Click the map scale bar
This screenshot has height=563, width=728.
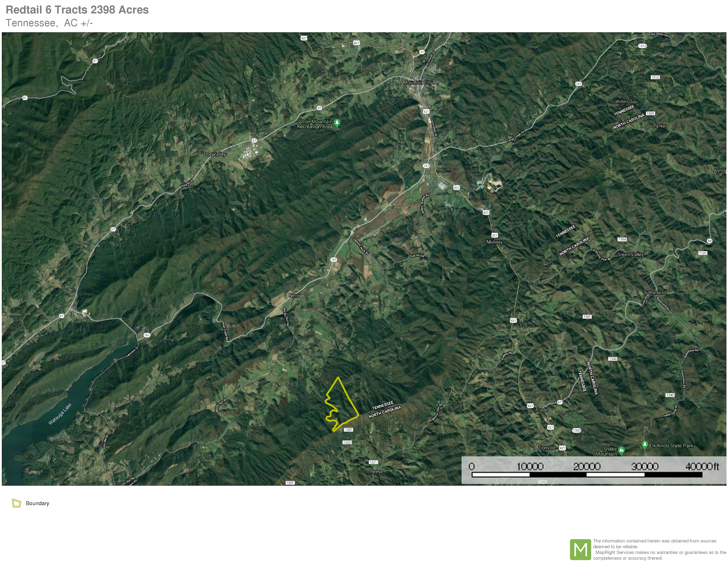tap(587, 474)
